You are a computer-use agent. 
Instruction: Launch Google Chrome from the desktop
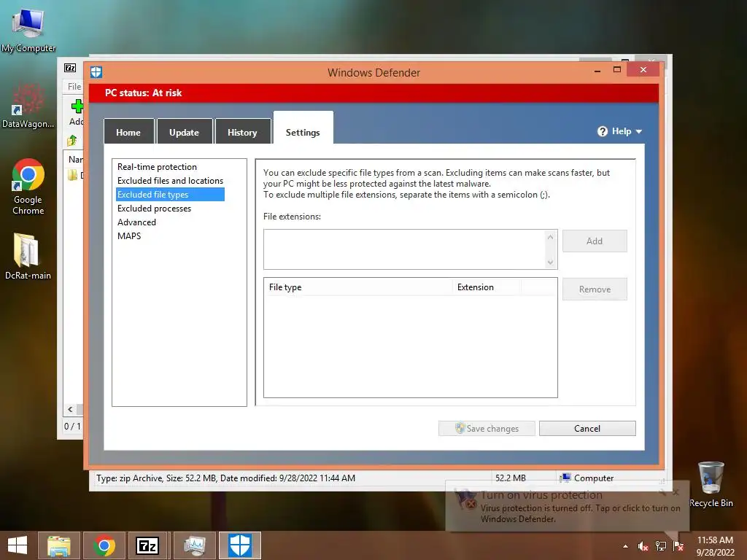point(28,186)
